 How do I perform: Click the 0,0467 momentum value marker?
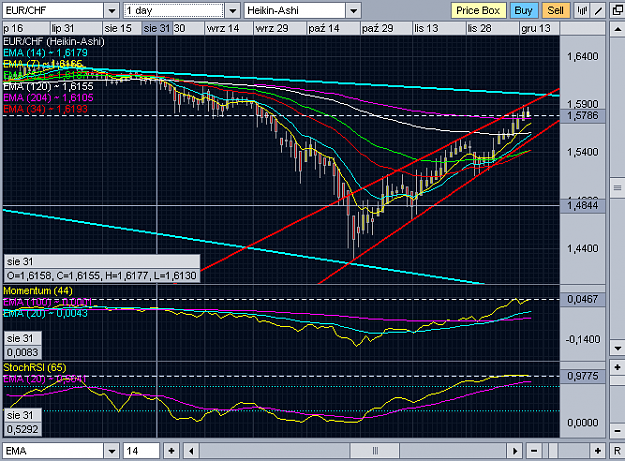582,299
